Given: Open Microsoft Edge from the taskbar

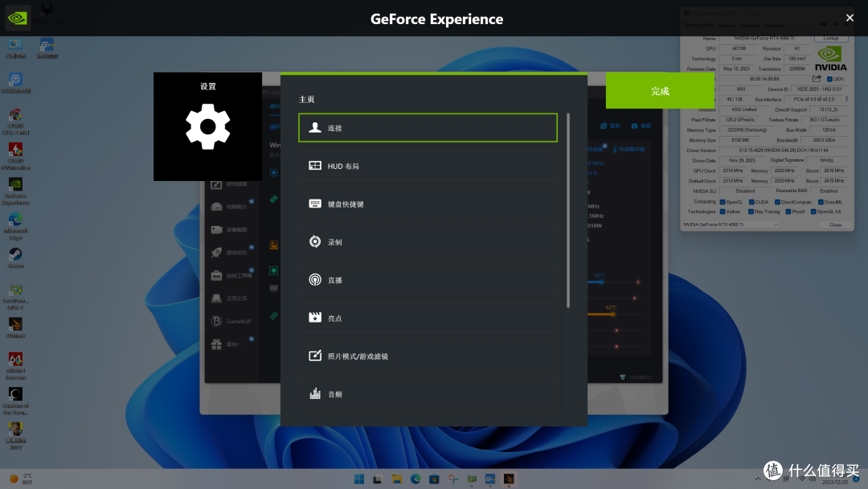Looking at the screenshot, I should point(416,479).
